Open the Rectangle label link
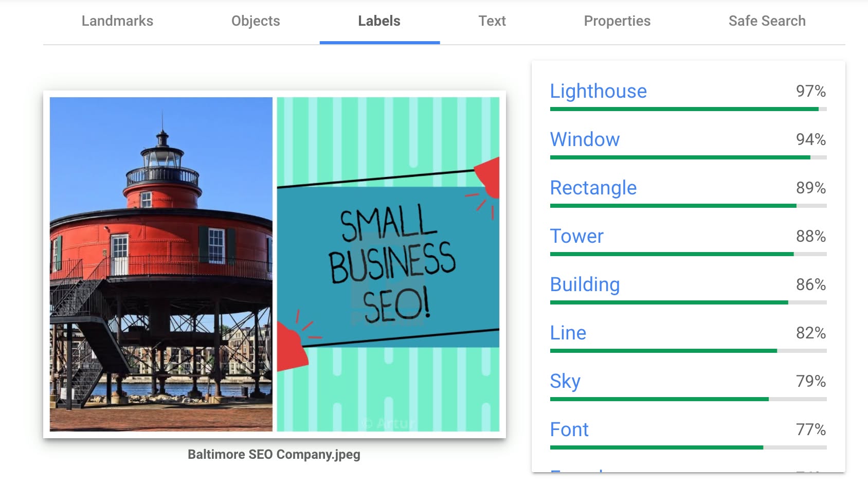This screenshot has height=502, width=868. pyautogui.click(x=593, y=188)
